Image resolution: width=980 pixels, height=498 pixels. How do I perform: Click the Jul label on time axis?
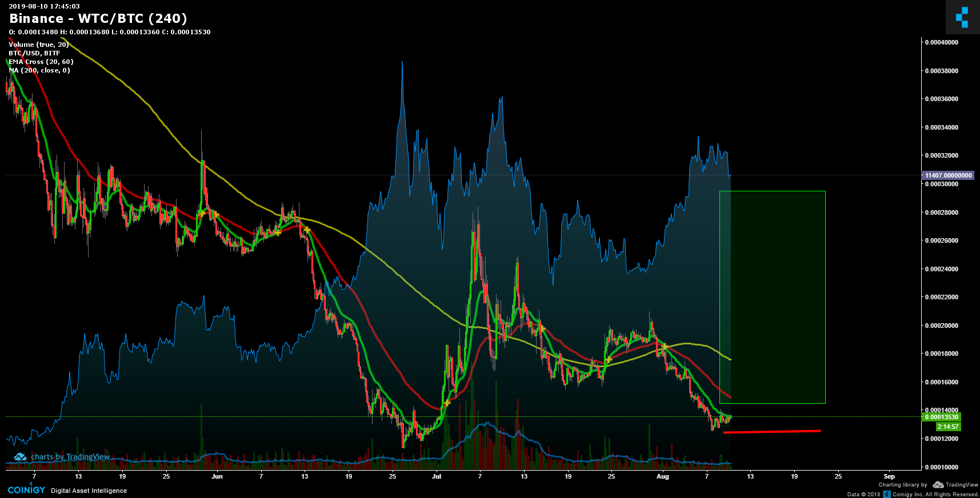pos(437,476)
